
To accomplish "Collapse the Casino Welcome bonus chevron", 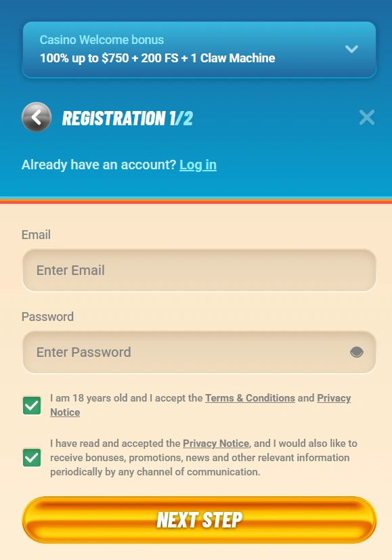I will point(351,49).
